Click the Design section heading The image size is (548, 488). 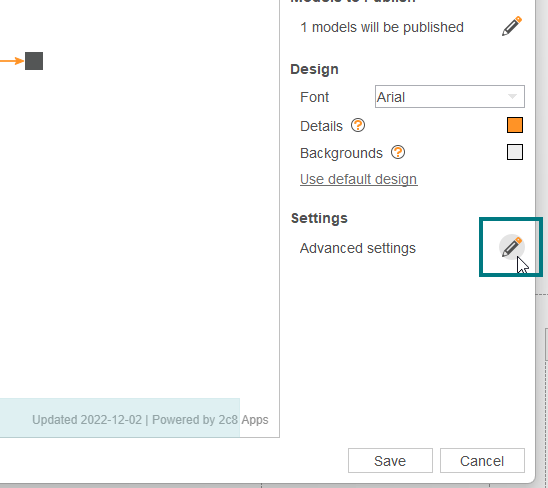(314, 69)
